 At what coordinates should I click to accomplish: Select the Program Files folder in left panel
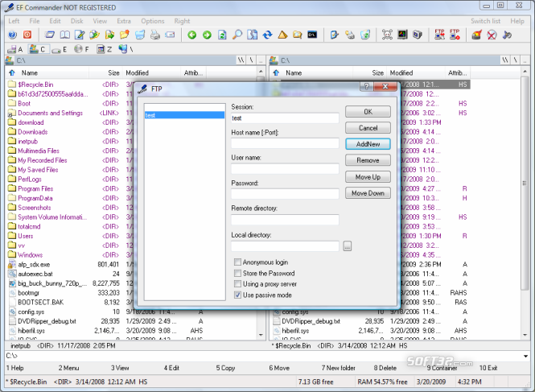coord(35,189)
